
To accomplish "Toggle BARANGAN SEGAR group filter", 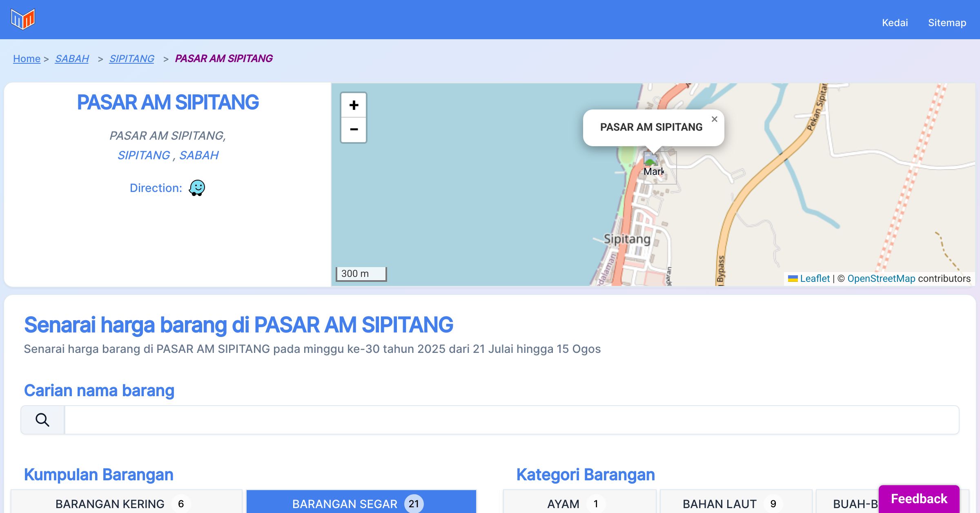I will tap(361, 503).
